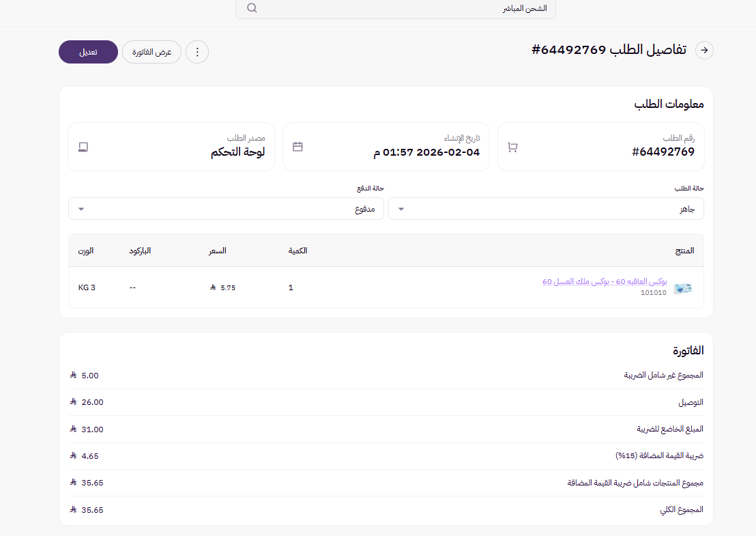Click the back arrow next to order title
Viewport: 756px width, 536px height.
tap(704, 50)
